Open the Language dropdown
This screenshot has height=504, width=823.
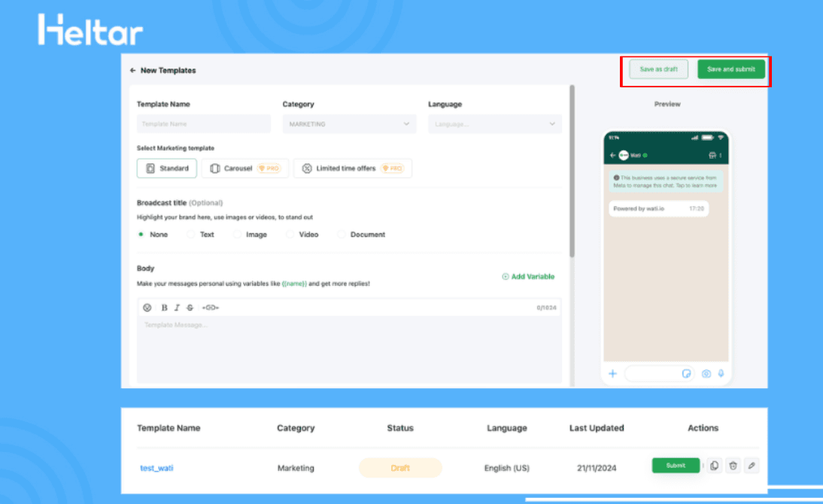[494, 123]
